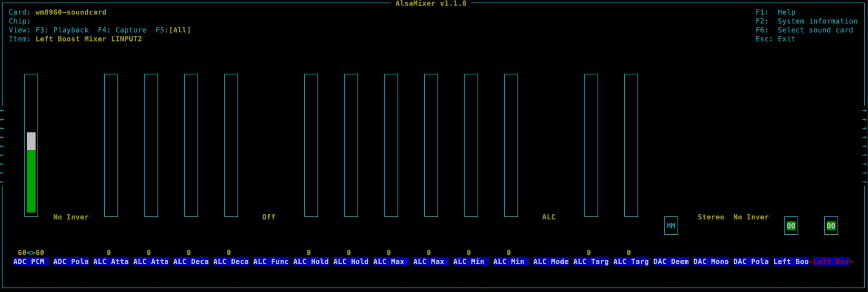
Task: Click the ADC PCM green volume bar
Action: [31, 180]
